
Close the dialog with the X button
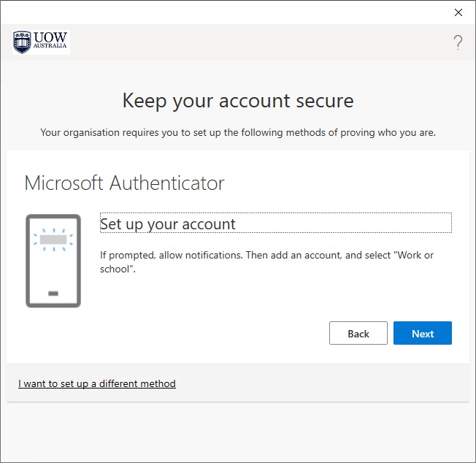(x=458, y=12)
